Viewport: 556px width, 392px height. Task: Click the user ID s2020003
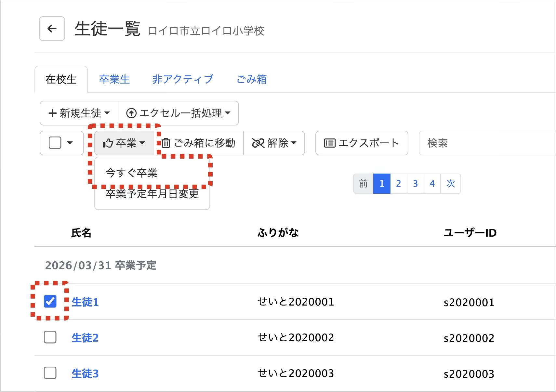click(469, 374)
